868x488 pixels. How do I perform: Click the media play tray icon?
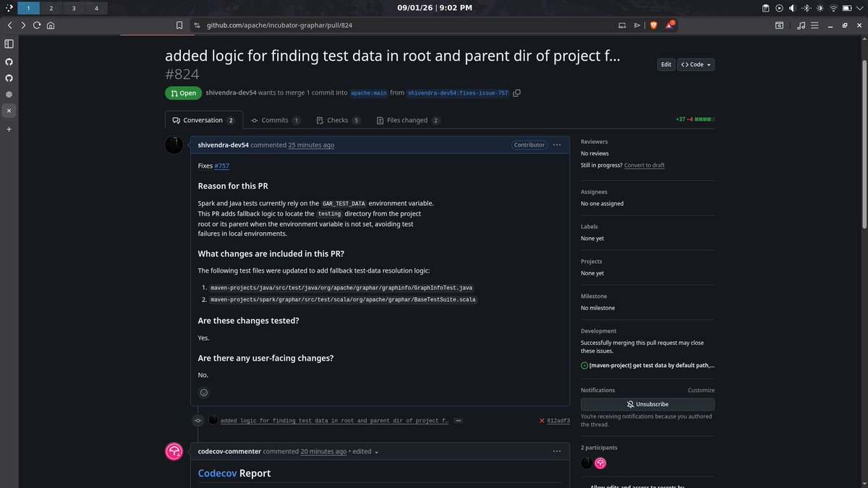pos(779,8)
